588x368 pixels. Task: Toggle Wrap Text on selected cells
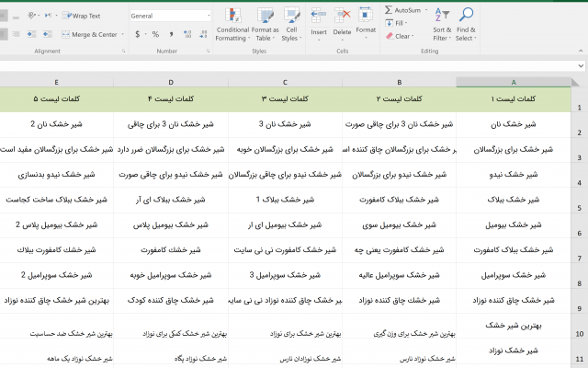click(x=82, y=16)
